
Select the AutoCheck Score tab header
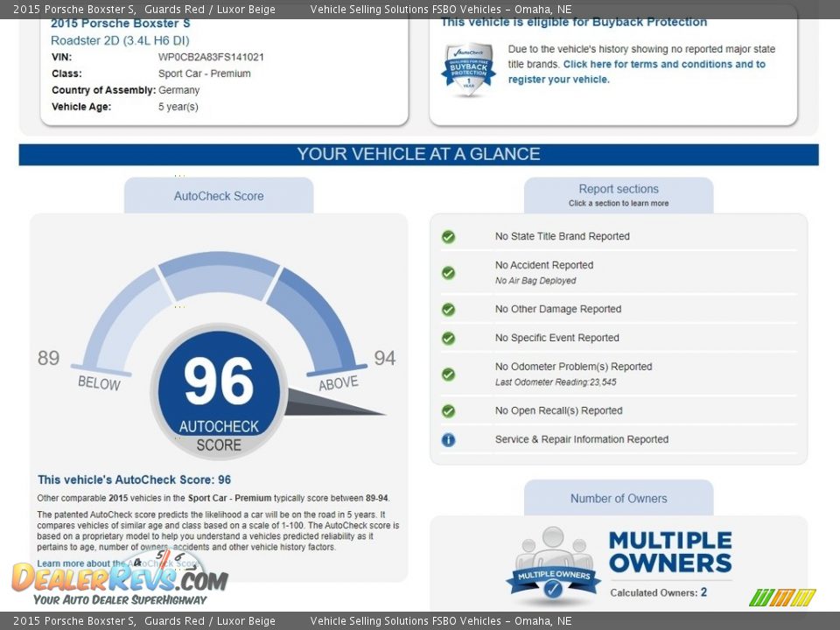click(219, 195)
